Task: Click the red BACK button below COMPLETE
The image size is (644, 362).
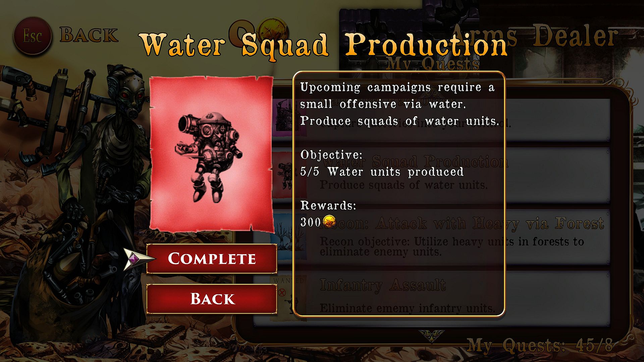Action: click(212, 299)
